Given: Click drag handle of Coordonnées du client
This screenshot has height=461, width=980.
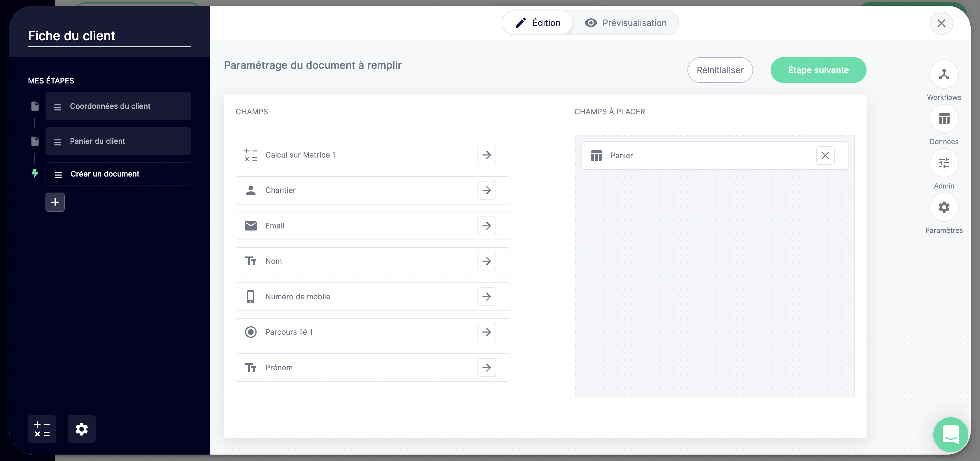Looking at the screenshot, I should pos(58,107).
